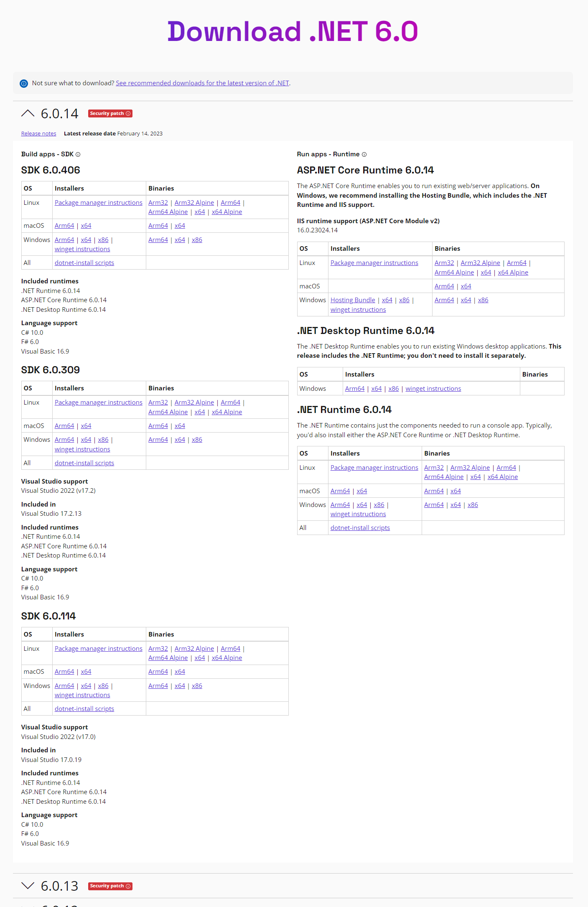Download .NET Runtime Windows Arm64 installer

tap(340, 504)
